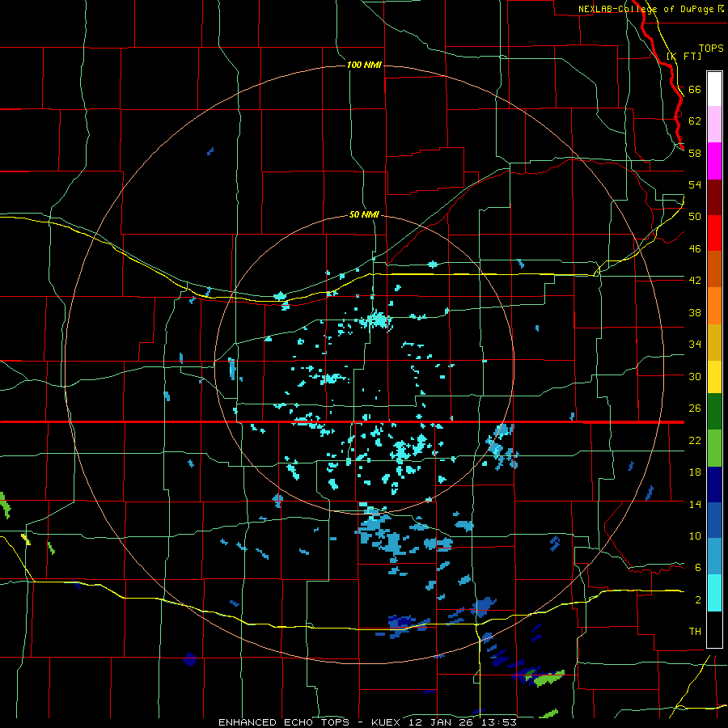Click the '14' legend value
The height and width of the screenshot is (728, 728).
point(695,504)
